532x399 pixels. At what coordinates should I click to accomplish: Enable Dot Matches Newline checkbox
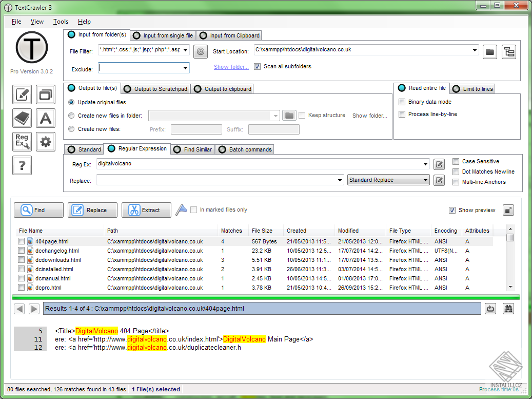point(456,172)
